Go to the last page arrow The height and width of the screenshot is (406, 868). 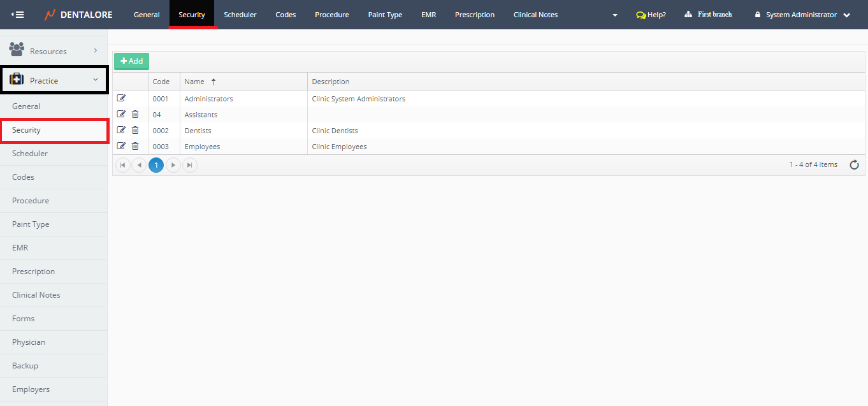pyautogui.click(x=189, y=165)
